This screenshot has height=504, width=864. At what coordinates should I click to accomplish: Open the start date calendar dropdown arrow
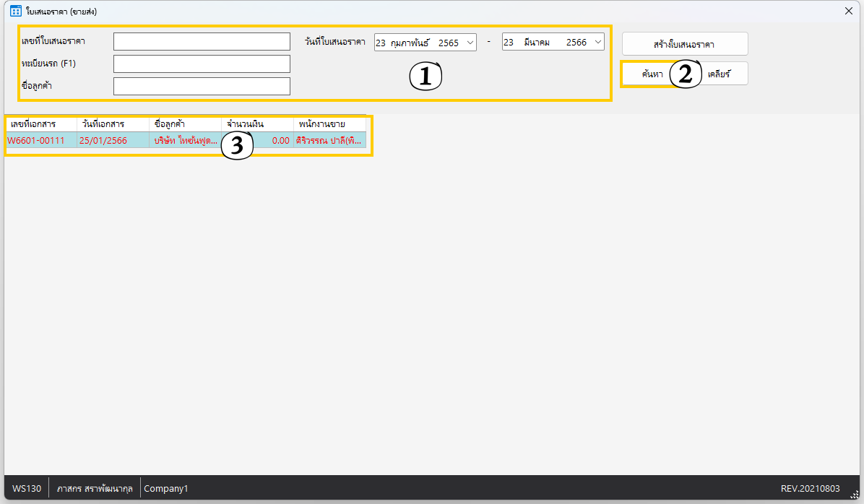pyautogui.click(x=470, y=43)
